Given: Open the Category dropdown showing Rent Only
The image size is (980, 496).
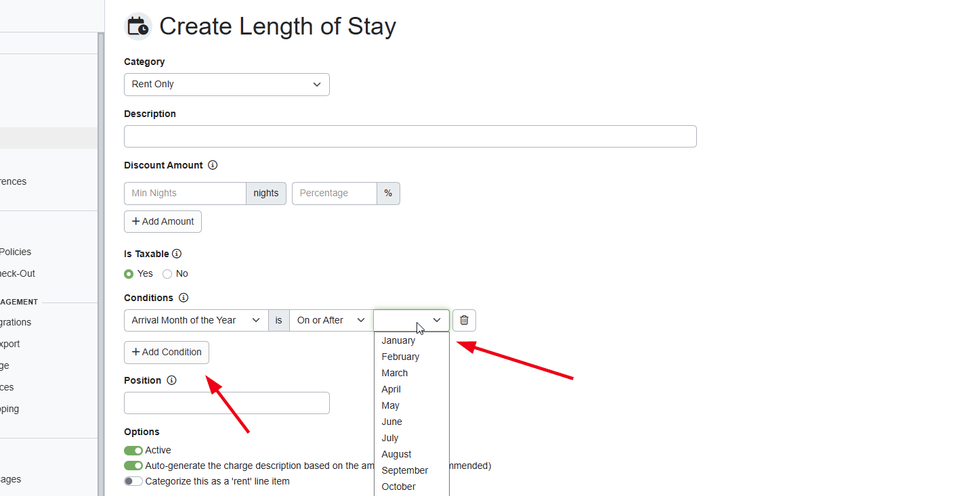Looking at the screenshot, I should pyautogui.click(x=226, y=85).
